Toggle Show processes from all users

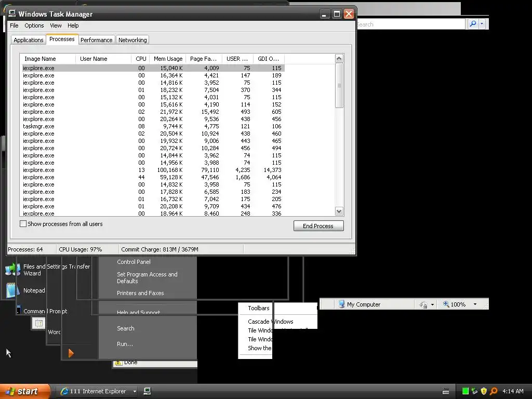[x=23, y=224]
